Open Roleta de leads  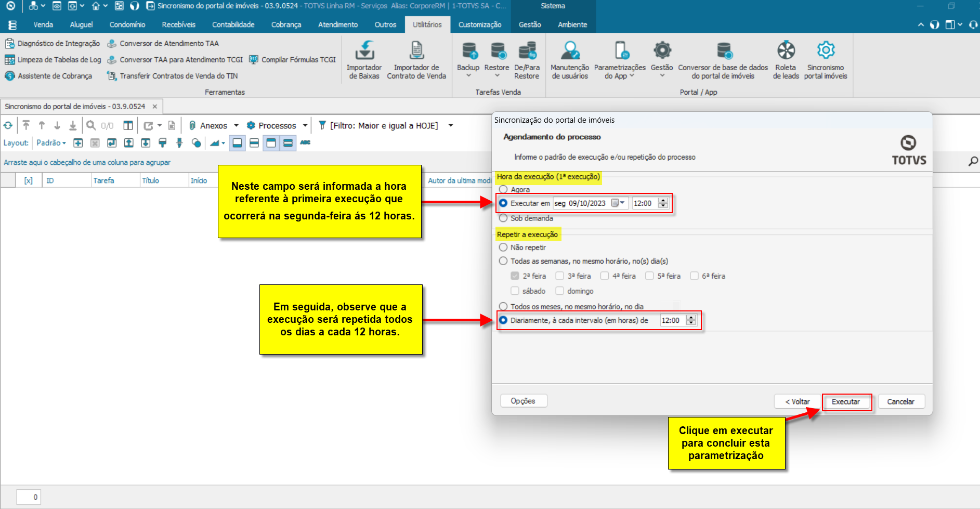click(x=786, y=60)
